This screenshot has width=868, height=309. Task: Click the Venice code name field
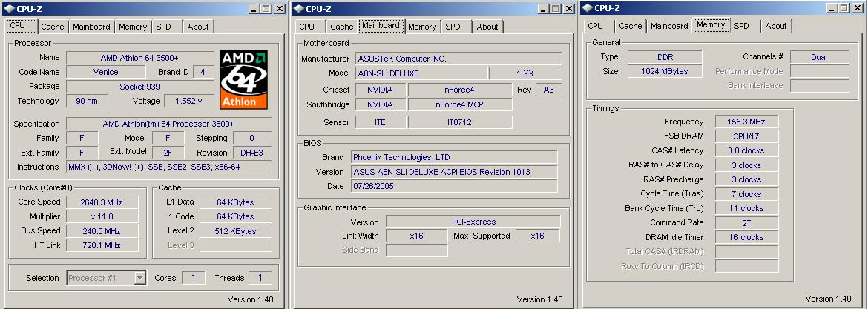tap(106, 72)
